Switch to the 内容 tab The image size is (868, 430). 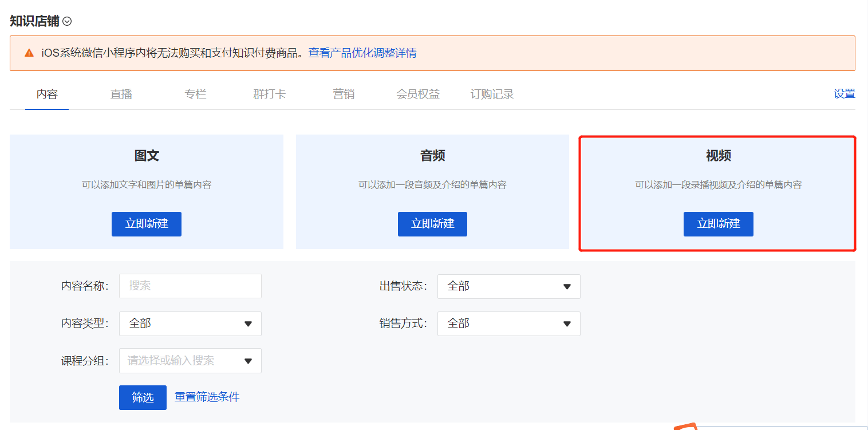pos(47,94)
